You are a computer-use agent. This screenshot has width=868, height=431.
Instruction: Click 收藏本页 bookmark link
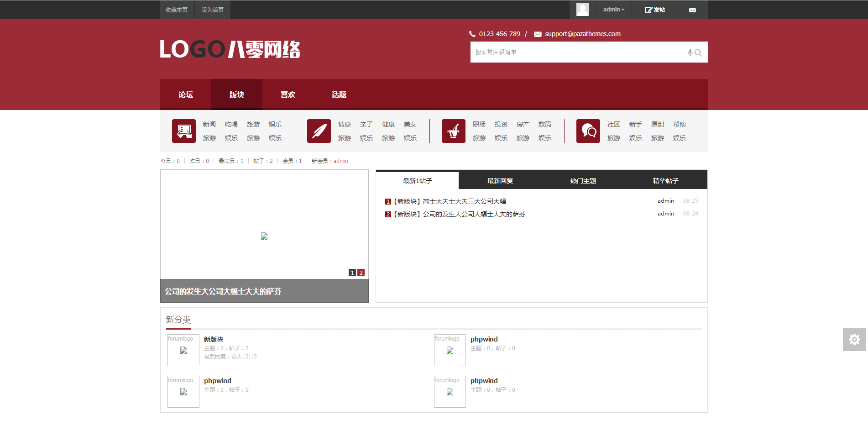177,10
